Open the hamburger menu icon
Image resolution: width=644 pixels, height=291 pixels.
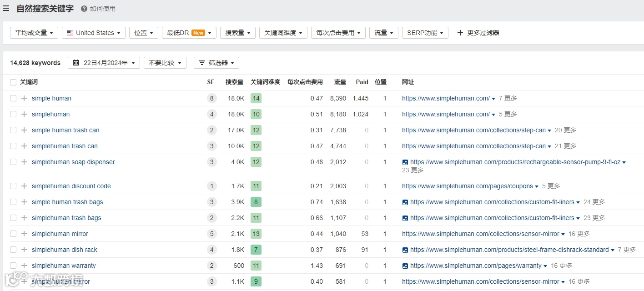pos(6,8)
